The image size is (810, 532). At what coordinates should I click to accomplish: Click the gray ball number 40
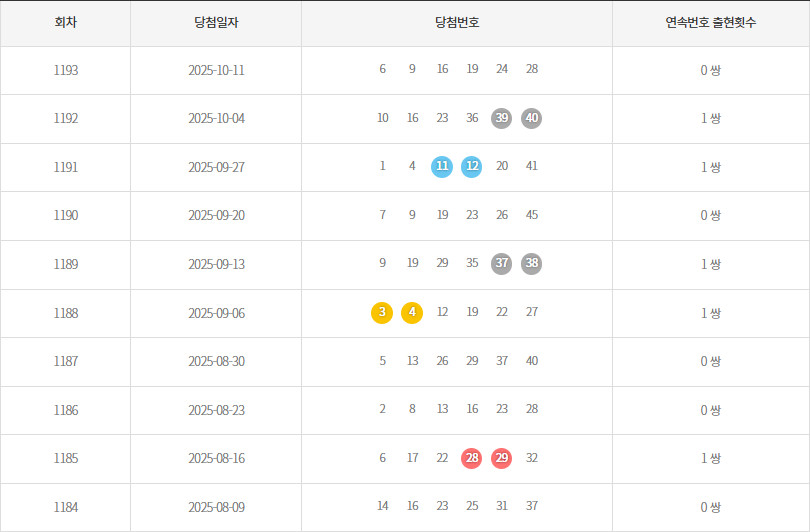tap(532, 118)
